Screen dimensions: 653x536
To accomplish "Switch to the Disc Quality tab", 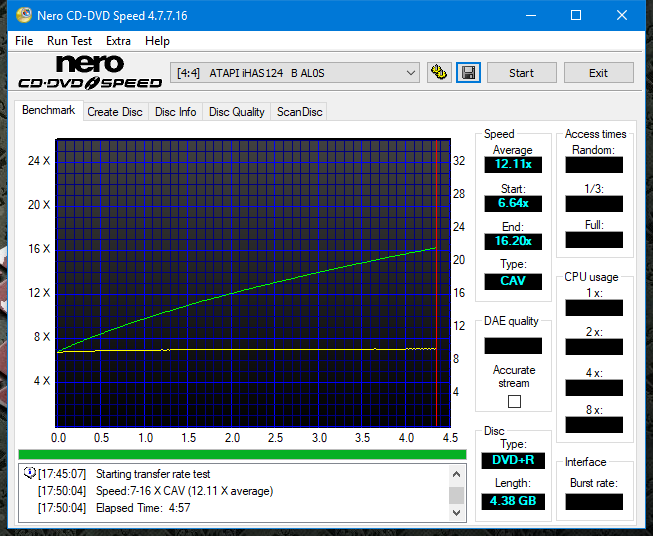I will (236, 112).
